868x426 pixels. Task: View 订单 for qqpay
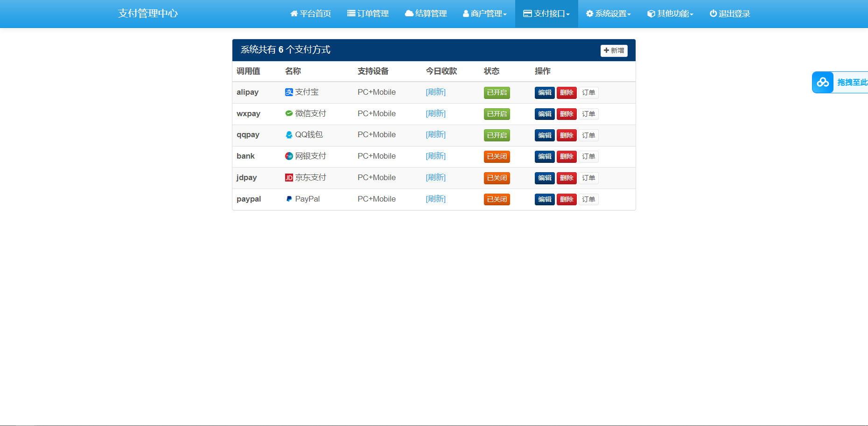[588, 135]
